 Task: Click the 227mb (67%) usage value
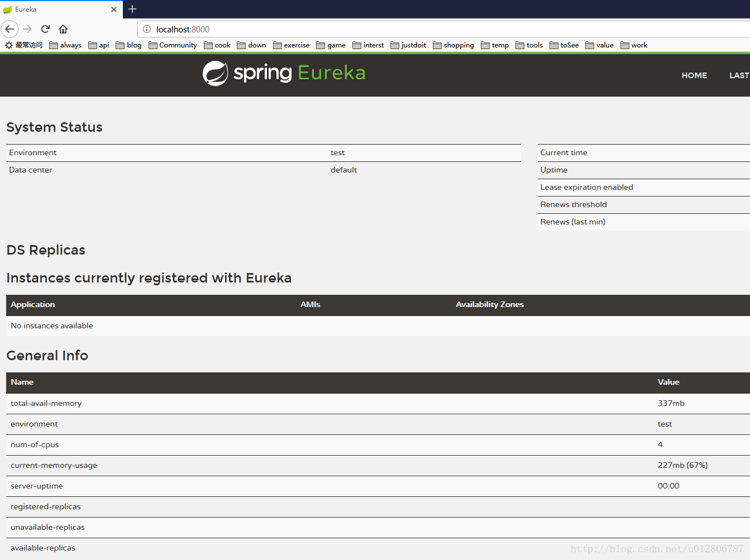click(682, 465)
